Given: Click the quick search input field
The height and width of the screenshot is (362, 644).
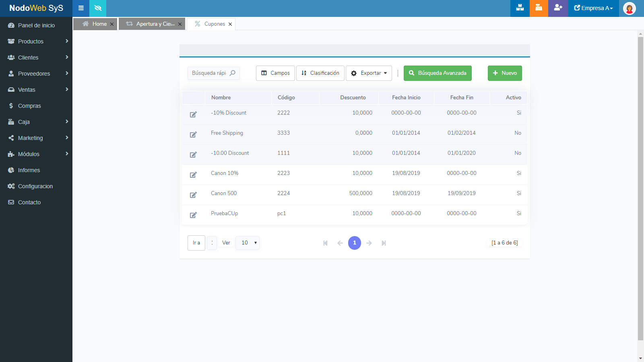Looking at the screenshot, I should 209,73.
